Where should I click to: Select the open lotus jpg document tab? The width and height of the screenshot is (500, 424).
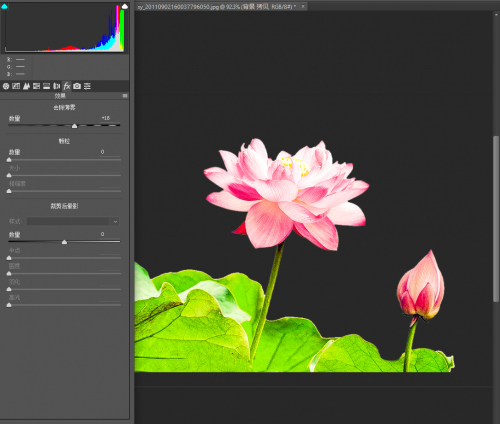pos(217,7)
